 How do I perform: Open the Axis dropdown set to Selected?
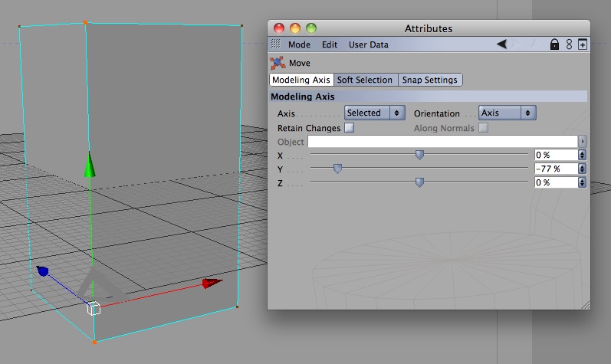374,113
